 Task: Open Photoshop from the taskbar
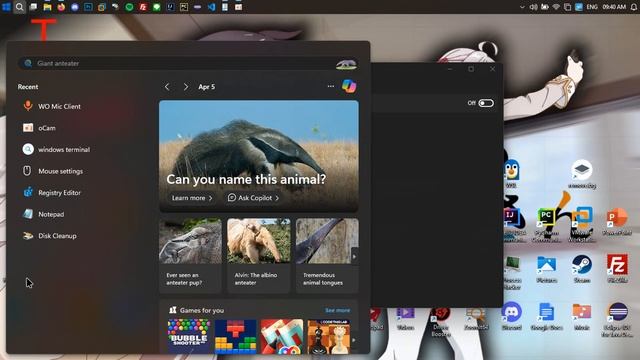point(88,7)
